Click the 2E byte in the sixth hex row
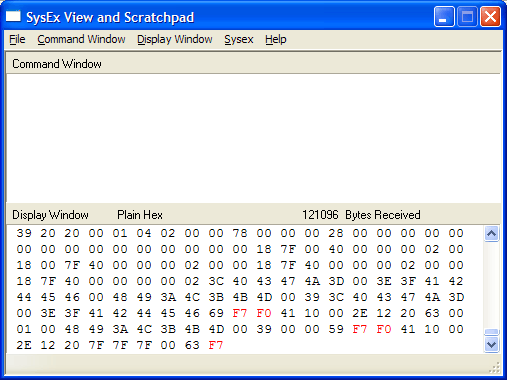The image size is (507, 380). pyautogui.click(x=360, y=313)
